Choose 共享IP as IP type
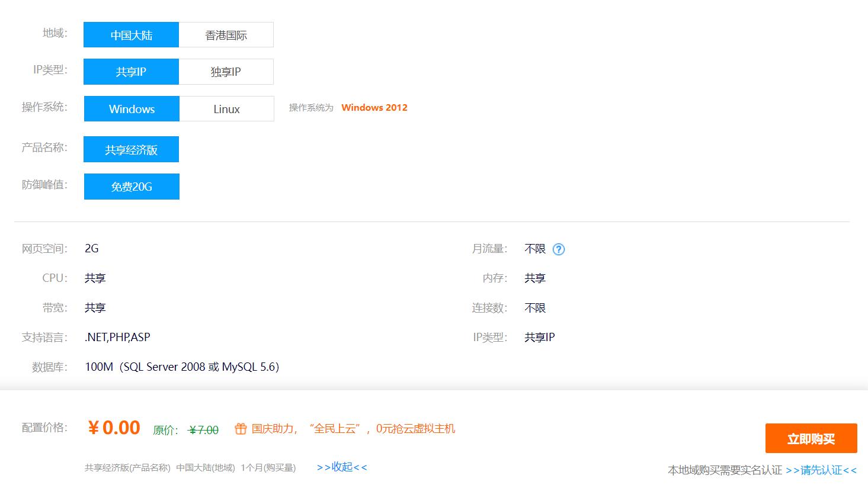 point(131,72)
